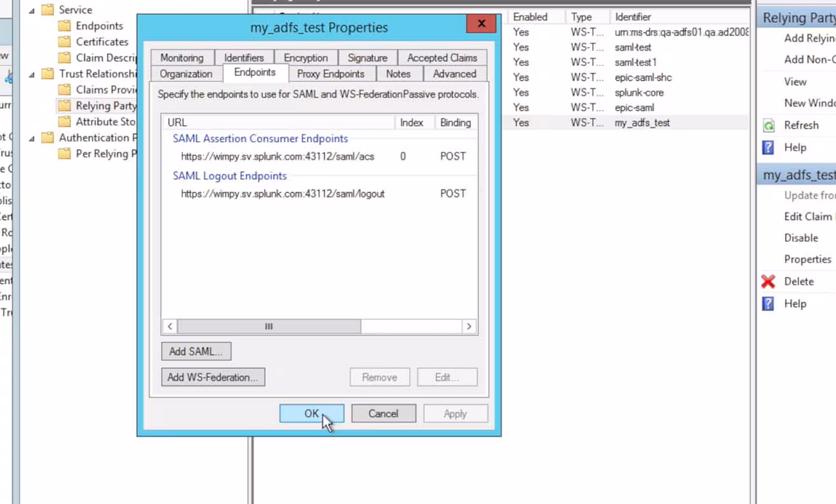836x504 pixels.
Task: Switch to the Encryption tab
Action: click(x=306, y=58)
